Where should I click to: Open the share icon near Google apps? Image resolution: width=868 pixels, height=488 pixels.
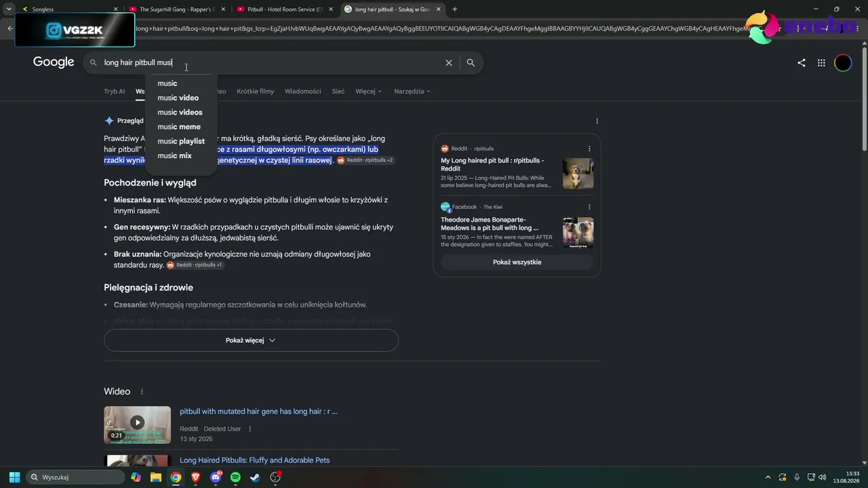pos(802,63)
